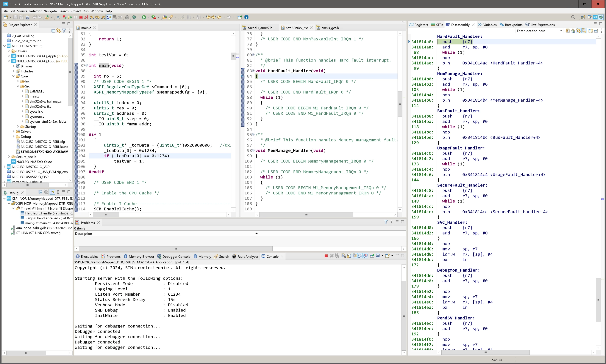The image size is (606, 364).
Task: Open the Run menu
Action: tap(85, 11)
